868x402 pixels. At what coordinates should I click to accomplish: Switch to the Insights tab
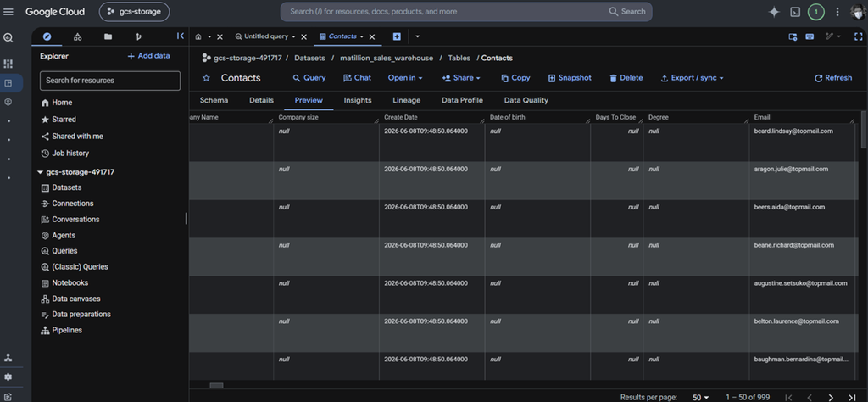[x=358, y=100]
